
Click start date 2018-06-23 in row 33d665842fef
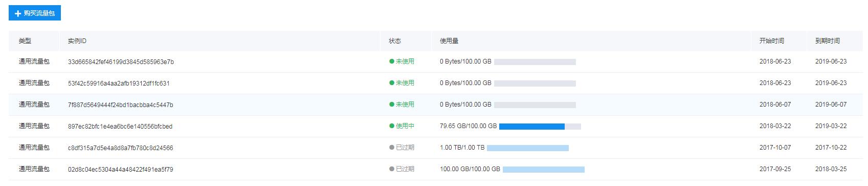click(775, 61)
